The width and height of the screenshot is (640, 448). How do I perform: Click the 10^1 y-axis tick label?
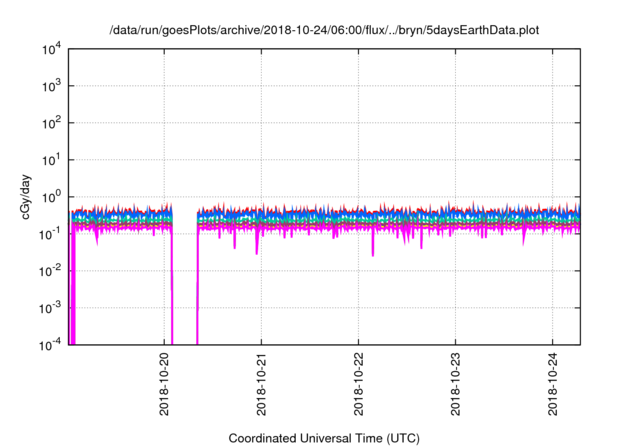click(52, 160)
